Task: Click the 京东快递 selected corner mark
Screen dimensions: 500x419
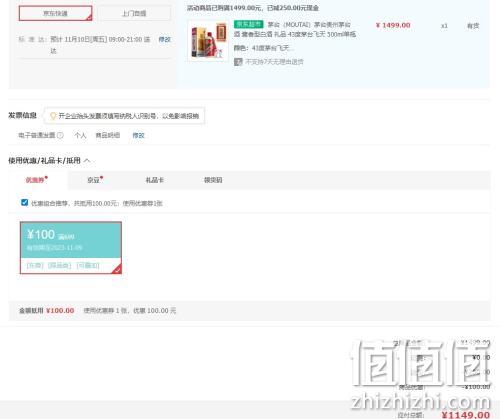Action: [x=89, y=18]
